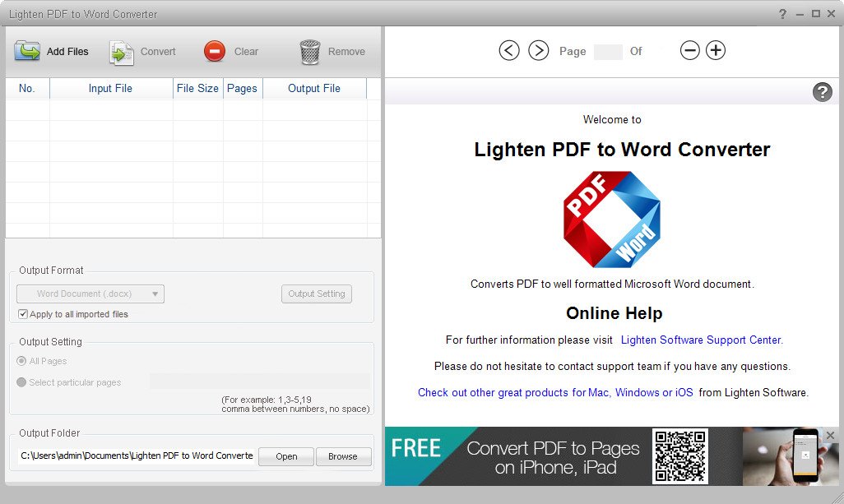Select the All Pages radio button
The height and width of the screenshot is (504, 844).
[21, 361]
